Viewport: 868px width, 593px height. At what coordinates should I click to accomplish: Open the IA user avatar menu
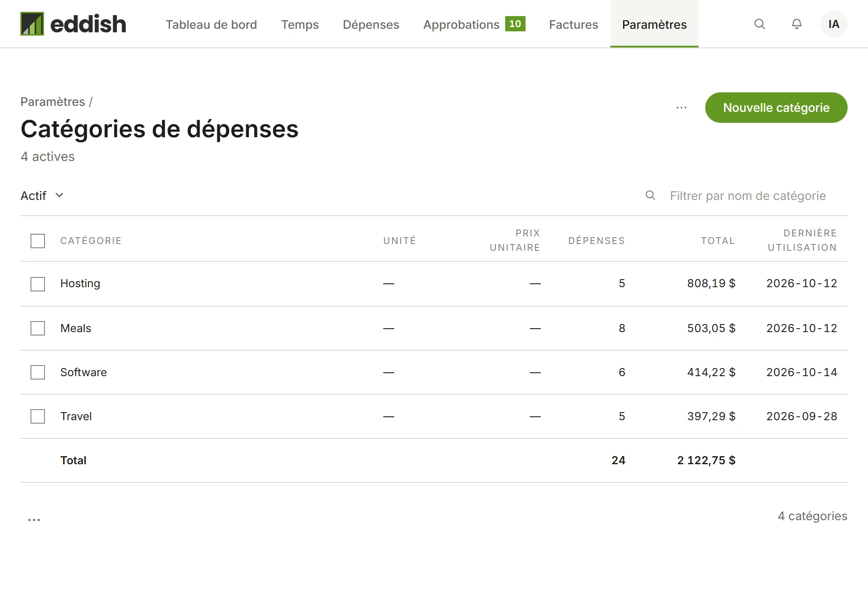(834, 24)
